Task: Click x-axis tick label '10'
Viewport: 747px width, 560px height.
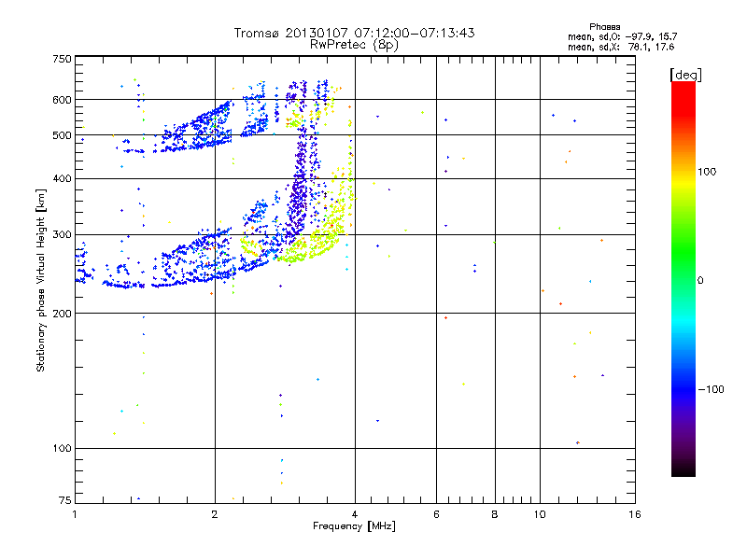Action: [540, 514]
